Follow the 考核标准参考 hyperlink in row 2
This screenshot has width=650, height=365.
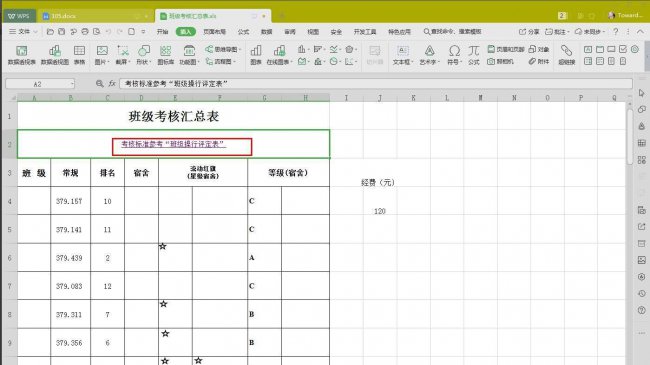click(x=173, y=144)
